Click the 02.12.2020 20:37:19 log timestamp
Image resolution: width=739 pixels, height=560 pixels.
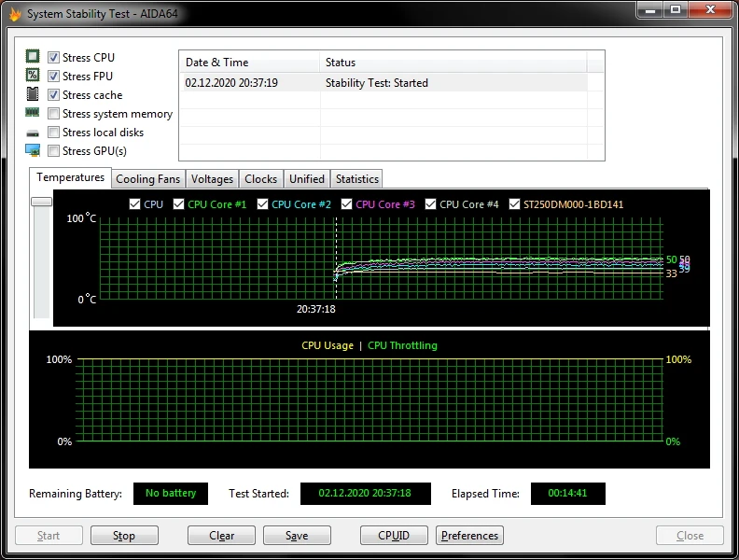(x=231, y=83)
